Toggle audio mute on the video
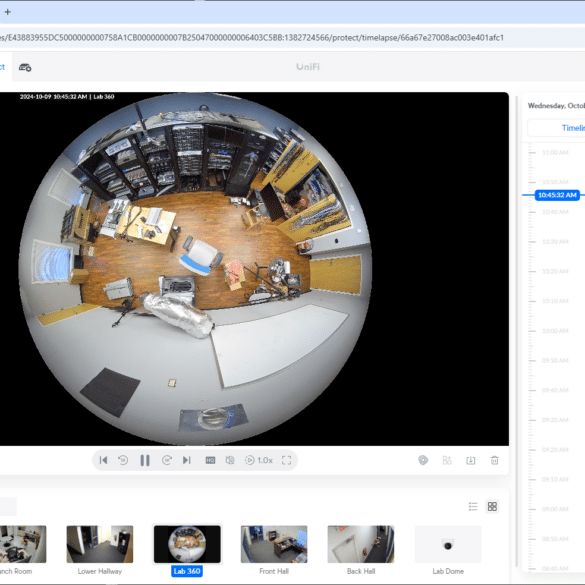The height and width of the screenshot is (585, 585). click(230, 460)
